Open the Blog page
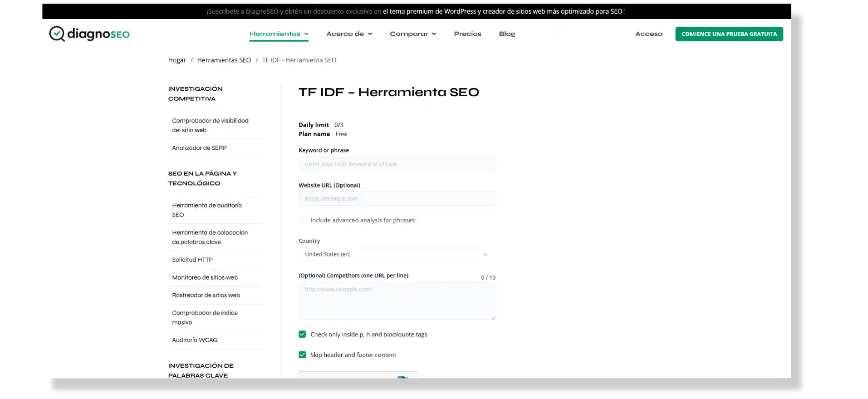 click(x=507, y=34)
